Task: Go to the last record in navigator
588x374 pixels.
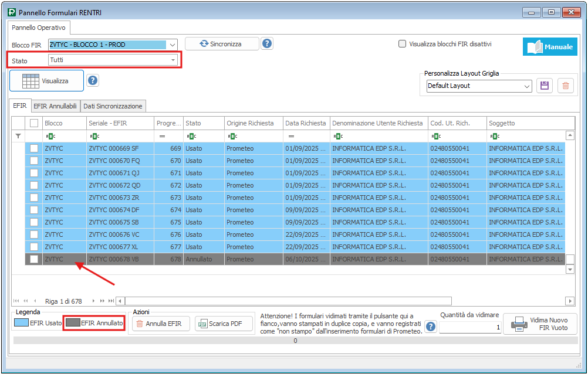Action: click(111, 301)
